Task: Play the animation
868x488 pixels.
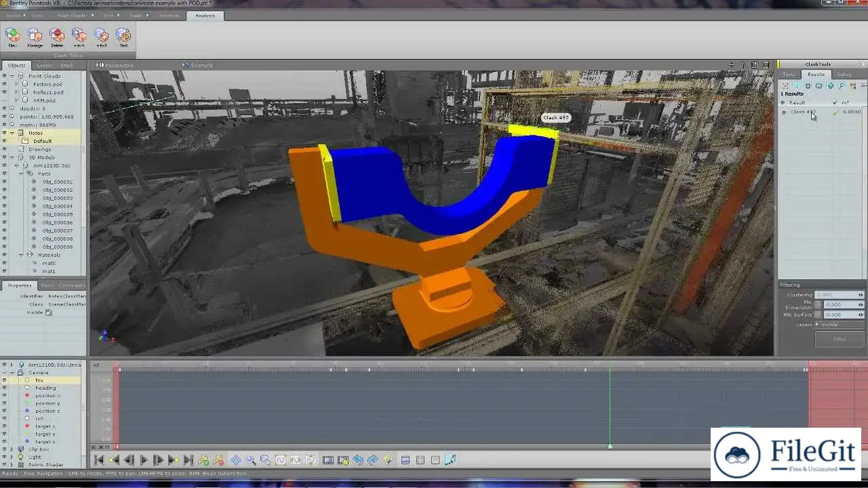Action: [x=144, y=460]
